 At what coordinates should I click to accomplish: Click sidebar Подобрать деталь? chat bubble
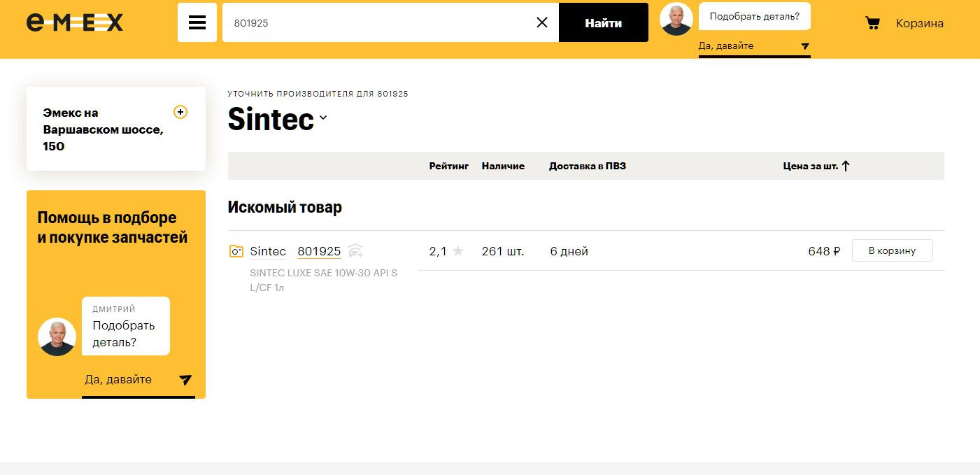tap(126, 326)
